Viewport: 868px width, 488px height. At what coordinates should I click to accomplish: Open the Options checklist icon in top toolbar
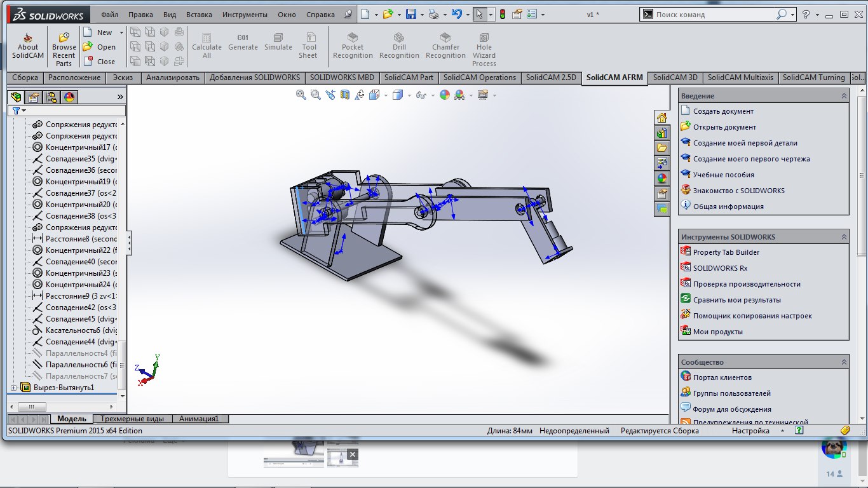tap(532, 14)
